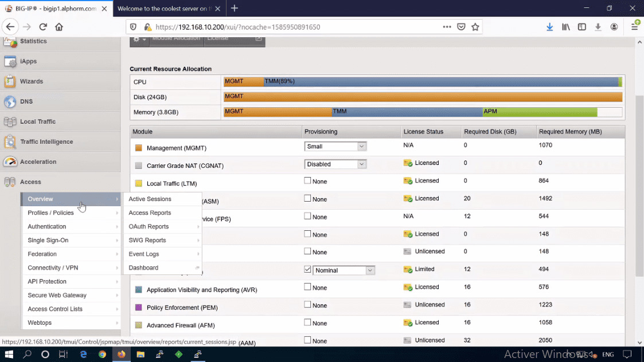Select Dashboard from the Overview submenu
644x362 pixels.
[x=143, y=267]
